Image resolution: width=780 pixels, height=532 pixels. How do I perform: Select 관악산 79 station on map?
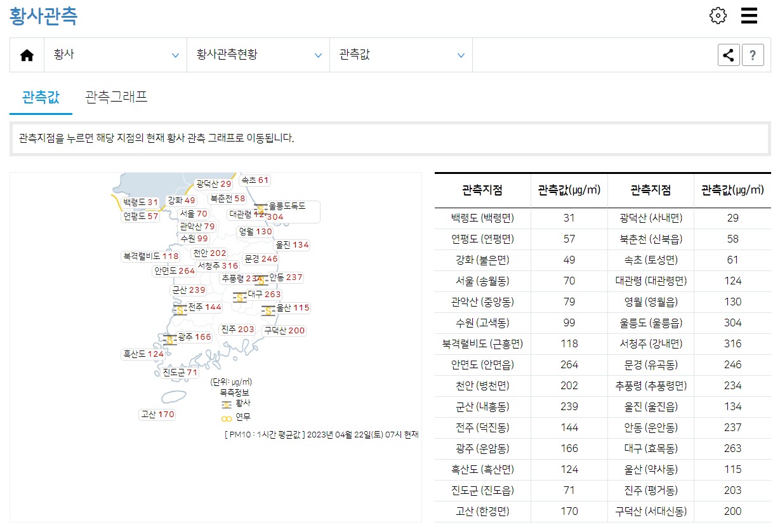pyautogui.click(x=197, y=227)
